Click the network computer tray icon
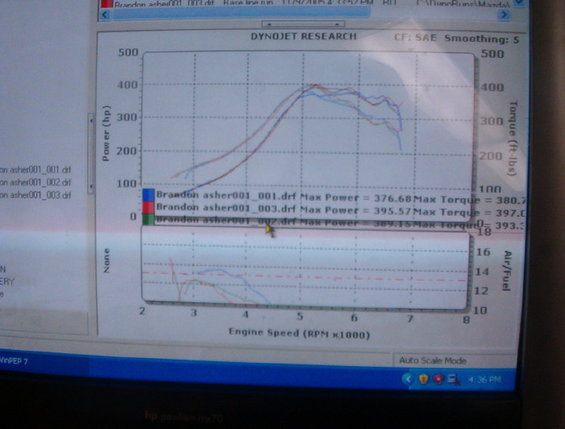This screenshot has width=565, height=429. [x=453, y=379]
